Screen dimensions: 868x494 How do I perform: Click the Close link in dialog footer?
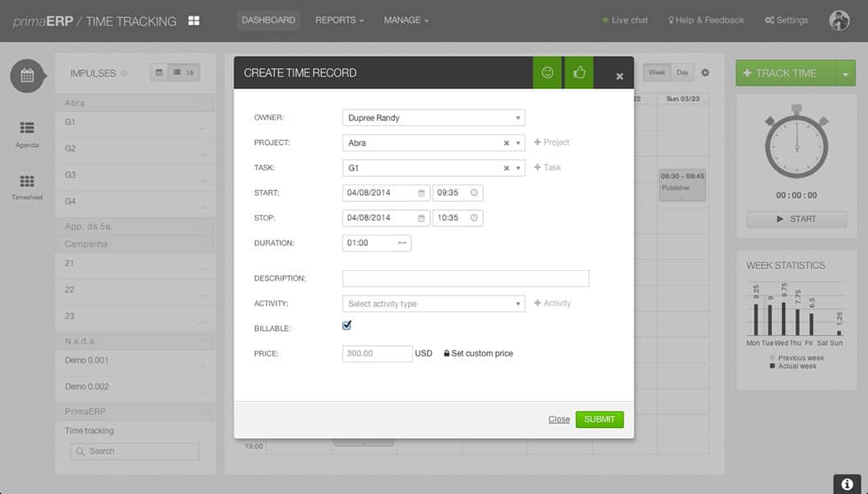(x=559, y=419)
